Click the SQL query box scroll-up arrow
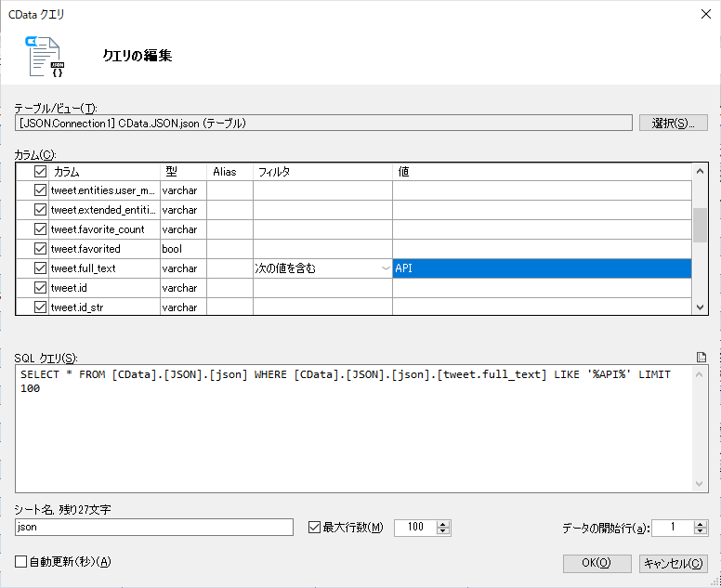 click(x=700, y=374)
